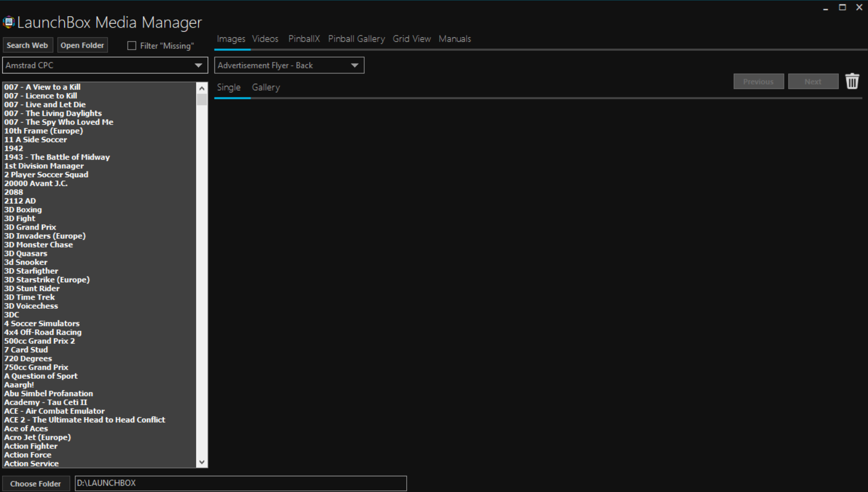This screenshot has width=868, height=492.
Task: Choose "4 Soccer Simulators" game
Action: [42, 323]
